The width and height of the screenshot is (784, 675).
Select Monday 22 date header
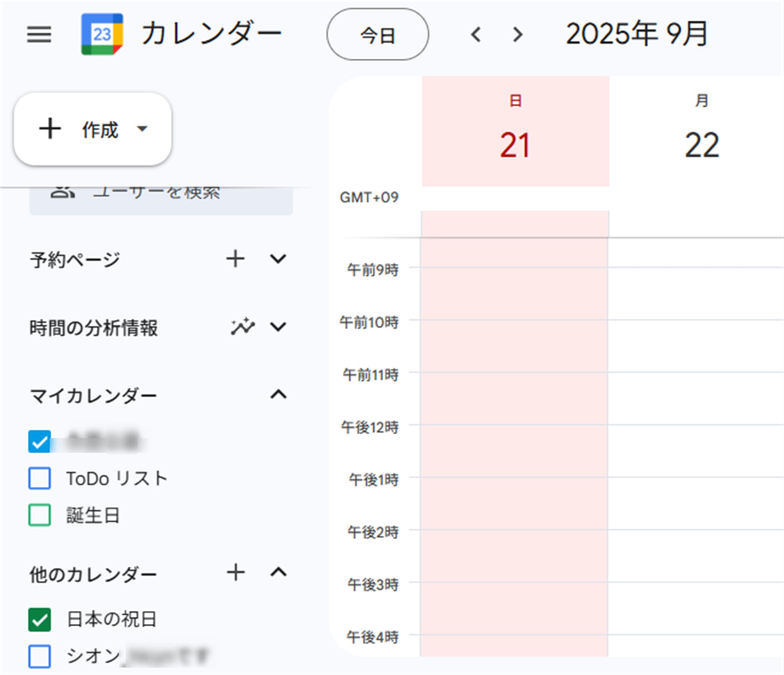701,145
